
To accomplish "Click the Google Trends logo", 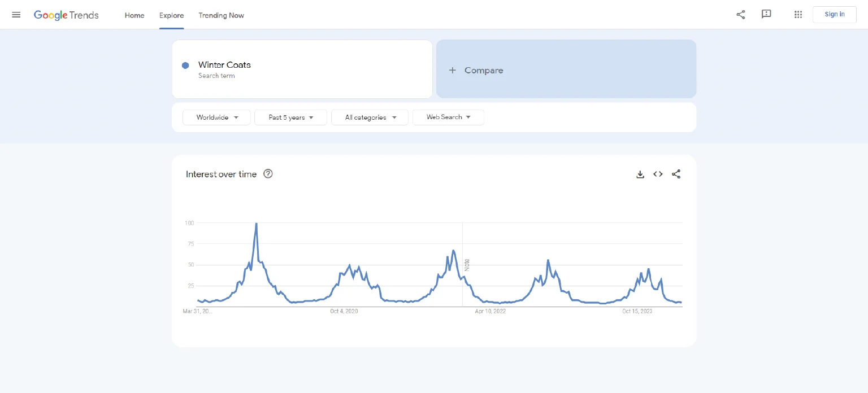I will (x=66, y=15).
